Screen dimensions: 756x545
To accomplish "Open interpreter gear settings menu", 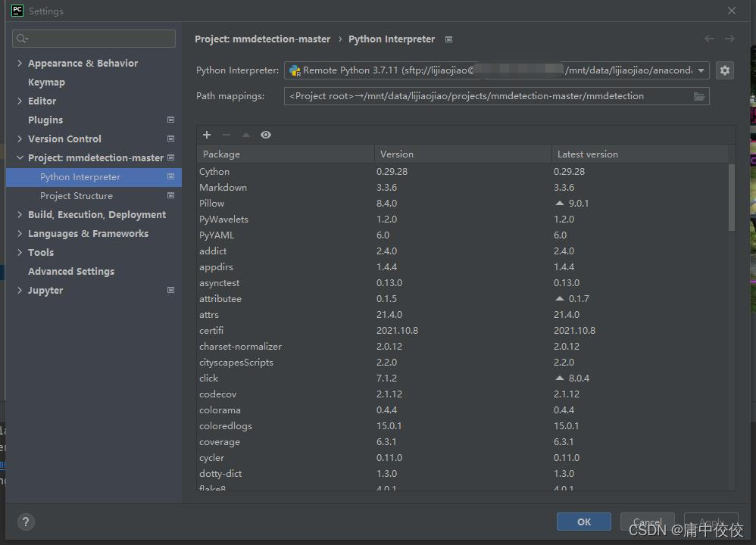I will tap(725, 70).
